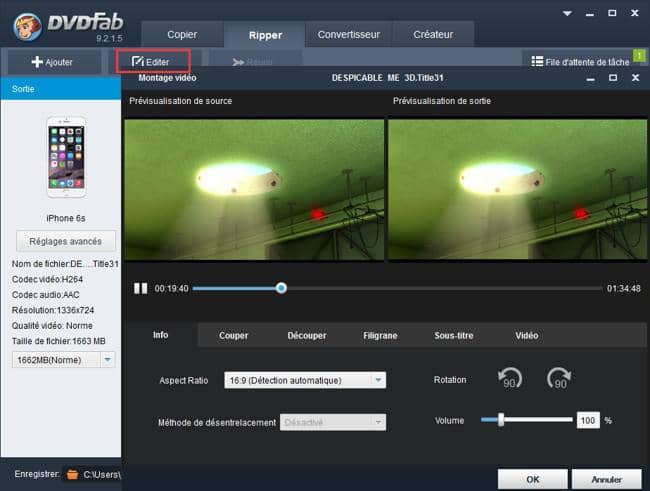Screen dimensions: 650x491
Task: Click the total duration text 01:34:48
Action: pos(623,288)
